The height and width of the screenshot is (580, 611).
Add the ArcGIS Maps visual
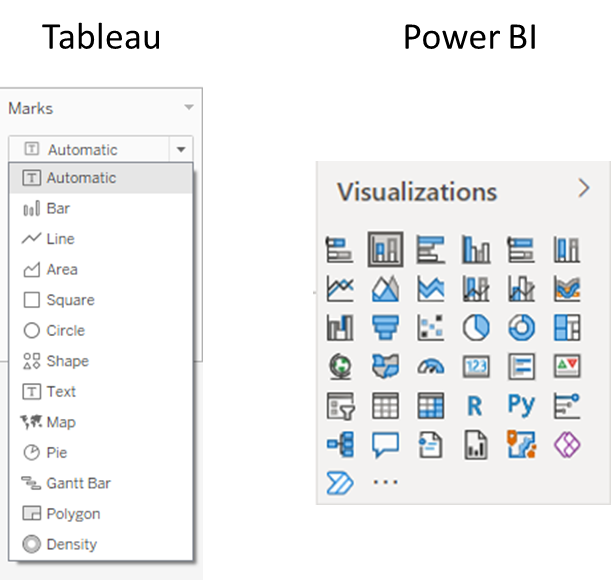[x=521, y=444]
